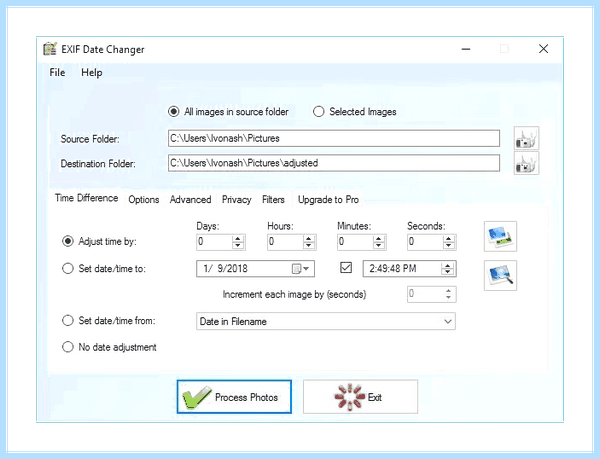Image resolution: width=600 pixels, height=459 pixels.
Task: Click the Minutes value field
Action: [355, 242]
